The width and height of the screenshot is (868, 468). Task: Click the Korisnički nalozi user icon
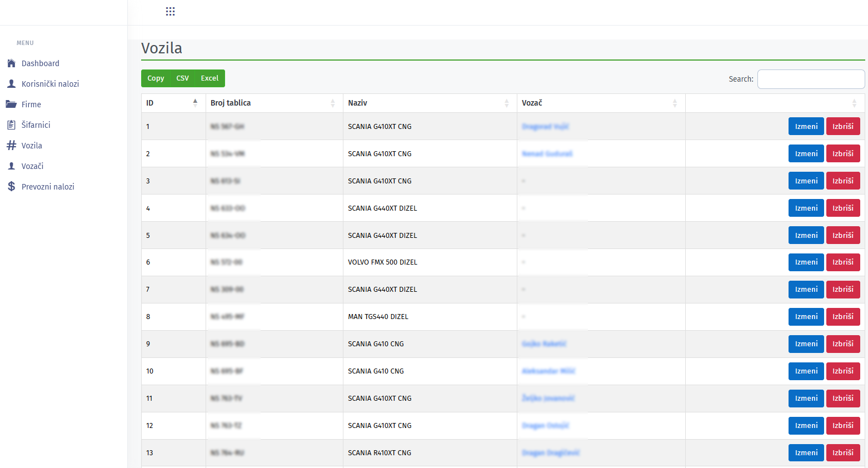[11, 84]
